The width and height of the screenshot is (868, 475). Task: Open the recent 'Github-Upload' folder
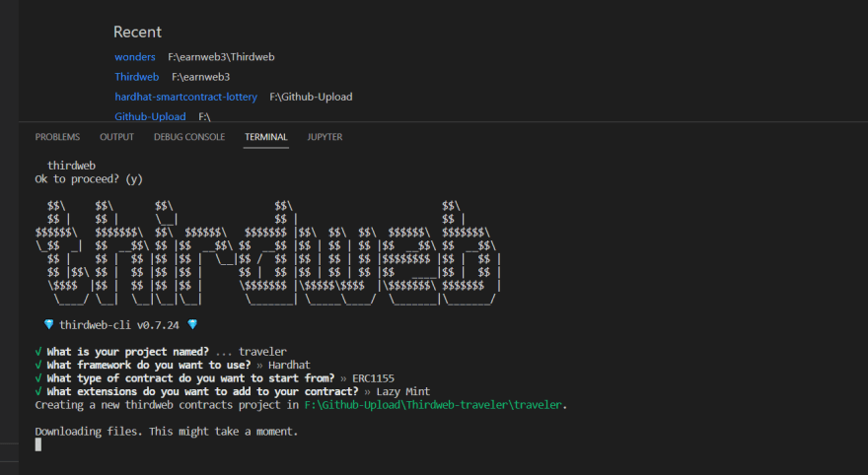coord(150,116)
